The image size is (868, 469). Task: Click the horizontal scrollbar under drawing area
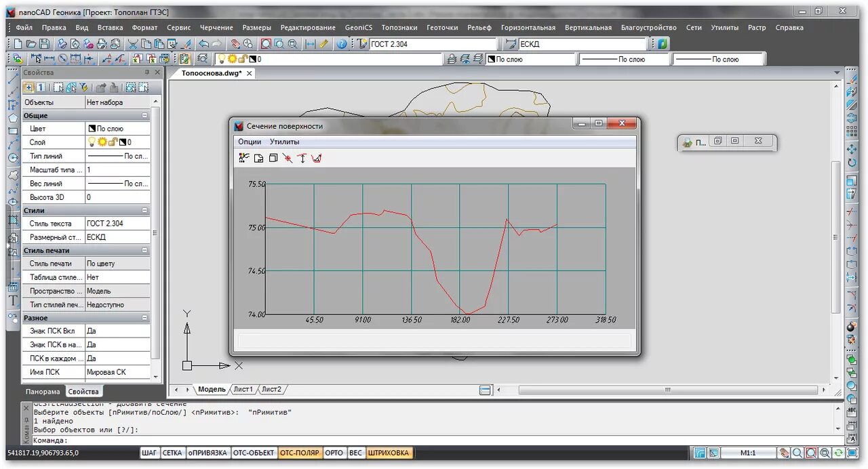click(x=668, y=390)
